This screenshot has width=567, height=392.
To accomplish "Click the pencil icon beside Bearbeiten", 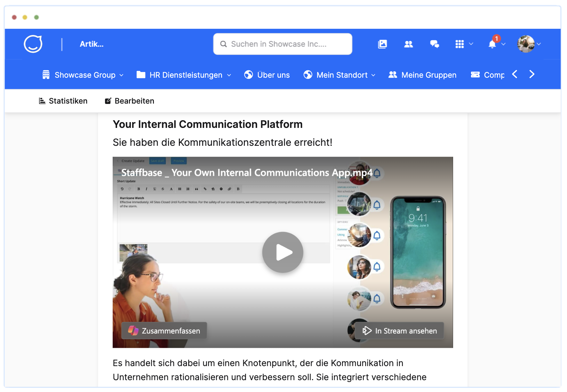I will point(108,101).
